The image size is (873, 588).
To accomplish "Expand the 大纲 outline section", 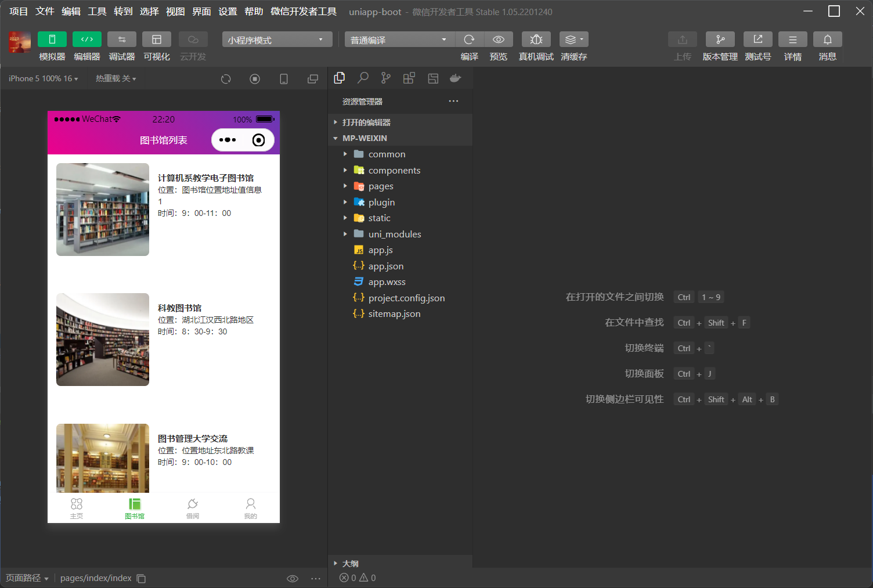I will (400, 564).
